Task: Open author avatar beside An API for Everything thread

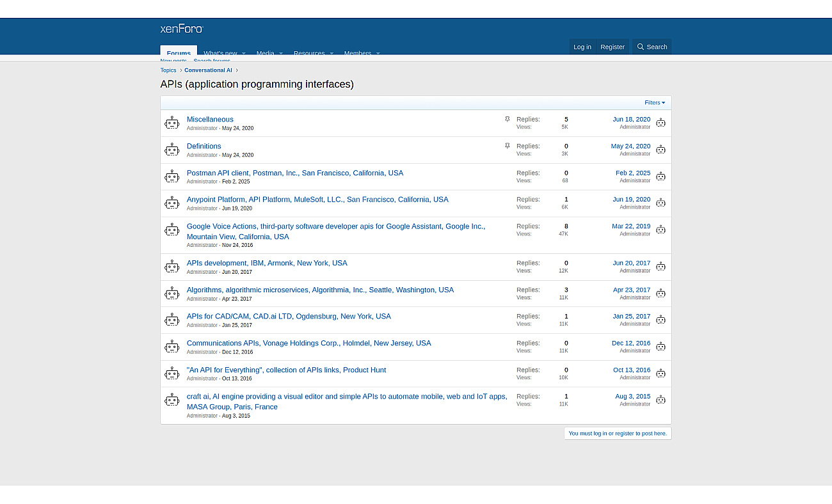Action: click(172, 374)
